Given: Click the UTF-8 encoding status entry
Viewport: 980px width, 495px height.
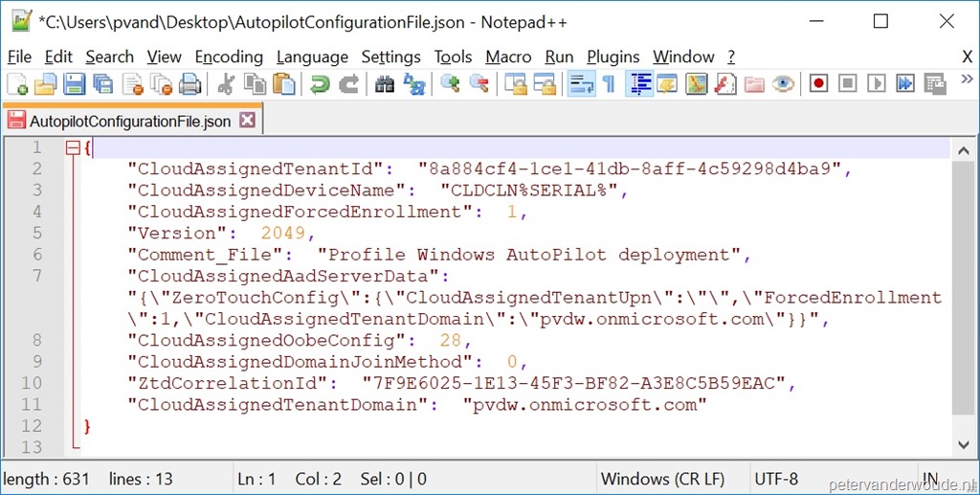Looking at the screenshot, I should coord(777,479).
